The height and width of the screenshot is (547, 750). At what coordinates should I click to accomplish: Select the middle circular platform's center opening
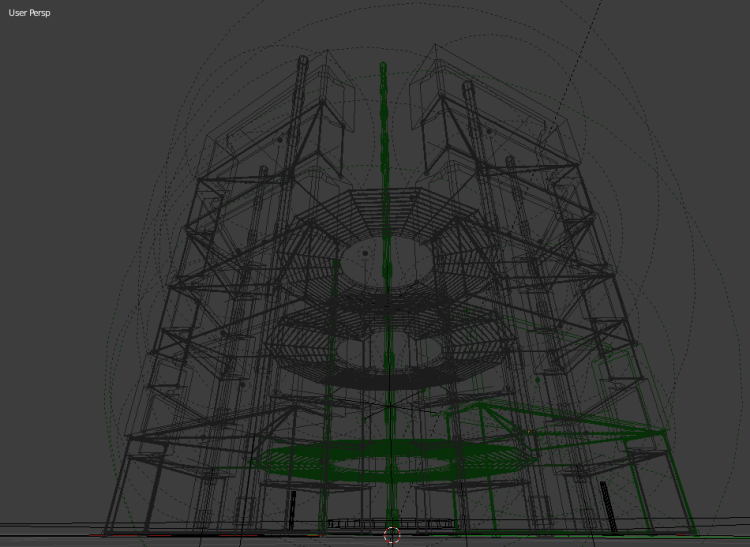(385, 351)
